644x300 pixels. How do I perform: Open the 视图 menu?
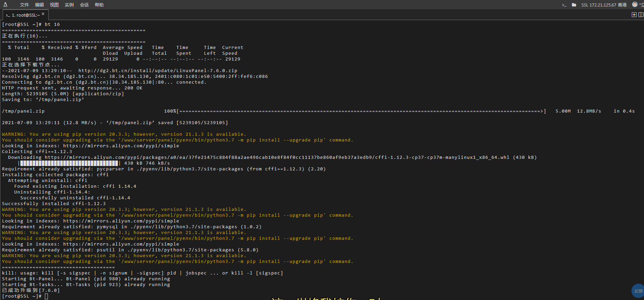point(54,5)
